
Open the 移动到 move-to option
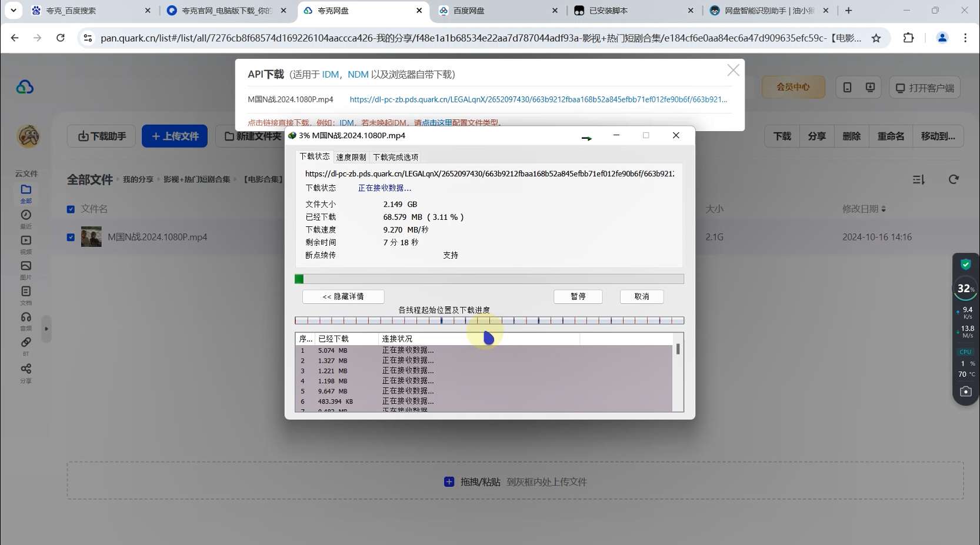[938, 136]
